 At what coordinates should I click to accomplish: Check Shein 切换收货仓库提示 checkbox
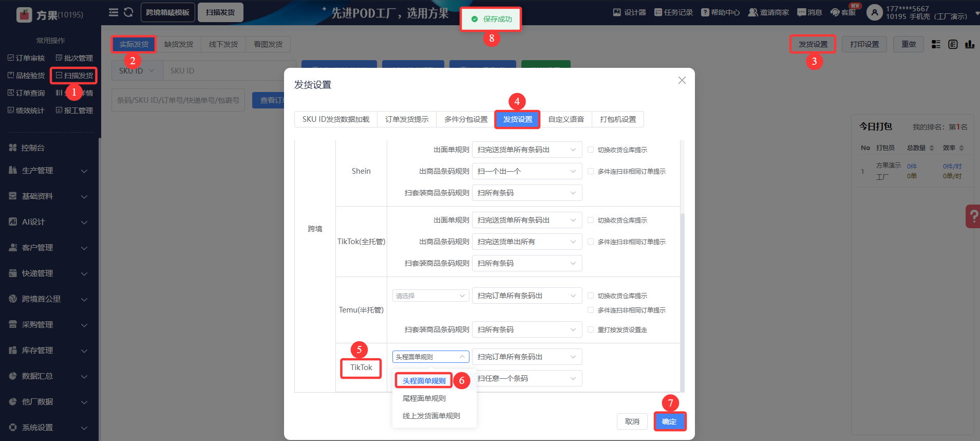[x=591, y=150]
